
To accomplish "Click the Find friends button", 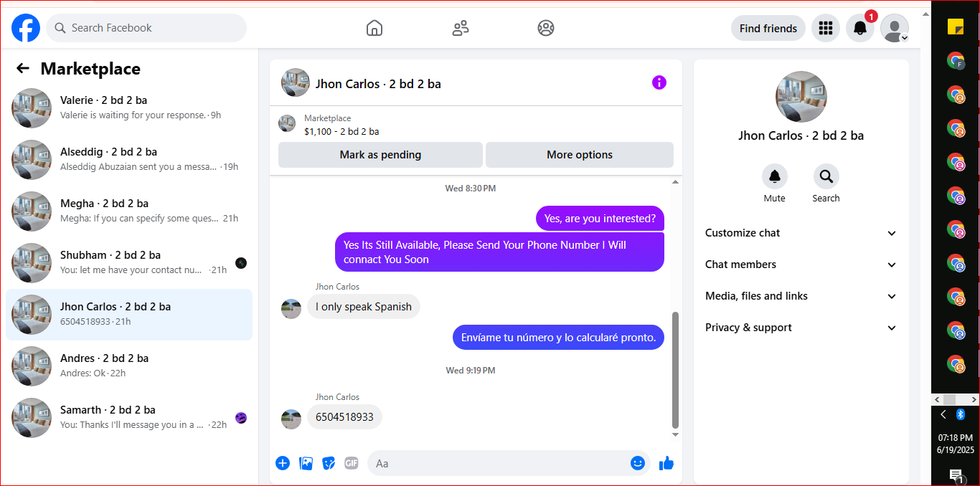I will click(768, 29).
